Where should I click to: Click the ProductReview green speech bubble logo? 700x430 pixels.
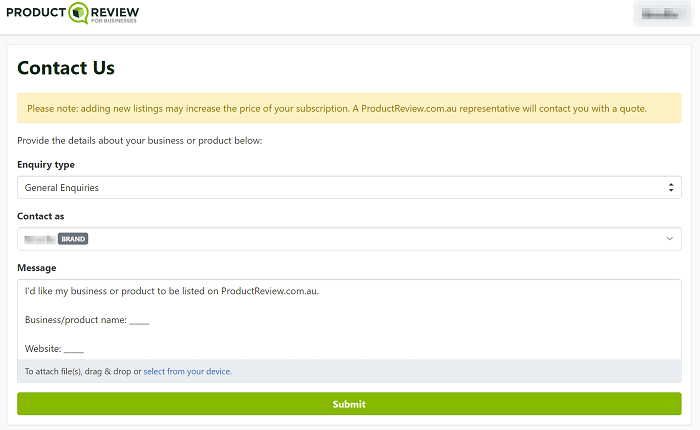pyautogui.click(x=79, y=13)
